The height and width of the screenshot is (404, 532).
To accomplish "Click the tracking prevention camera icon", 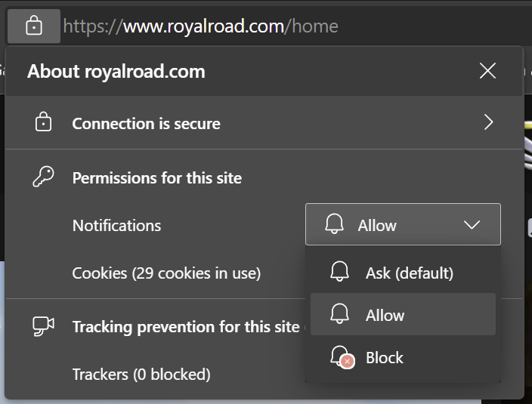I will point(43,326).
